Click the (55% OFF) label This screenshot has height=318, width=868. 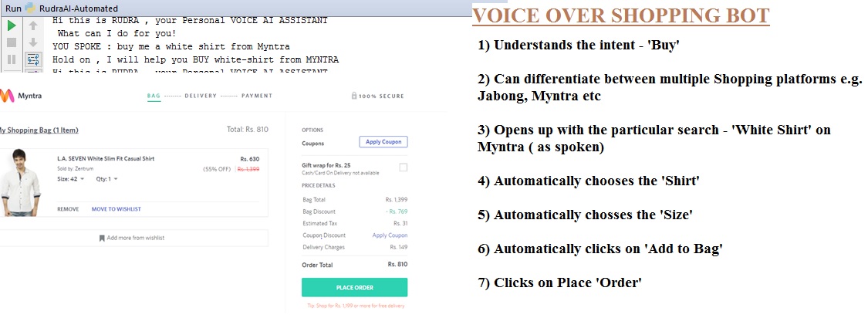pyautogui.click(x=217, y=169)
